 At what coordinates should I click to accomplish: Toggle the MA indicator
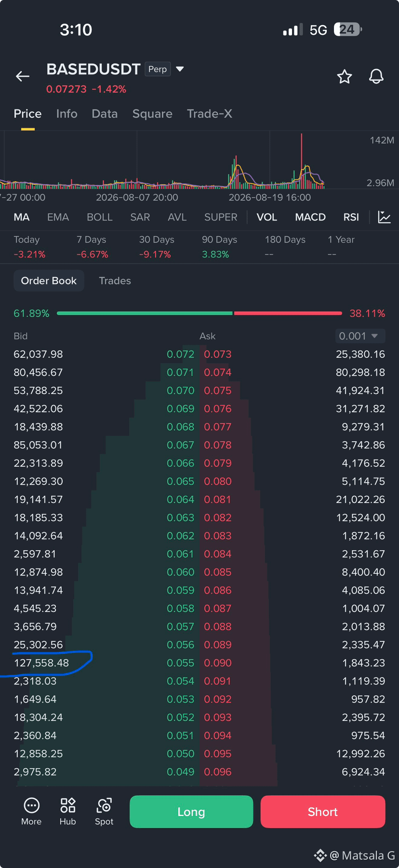point(22,217)
